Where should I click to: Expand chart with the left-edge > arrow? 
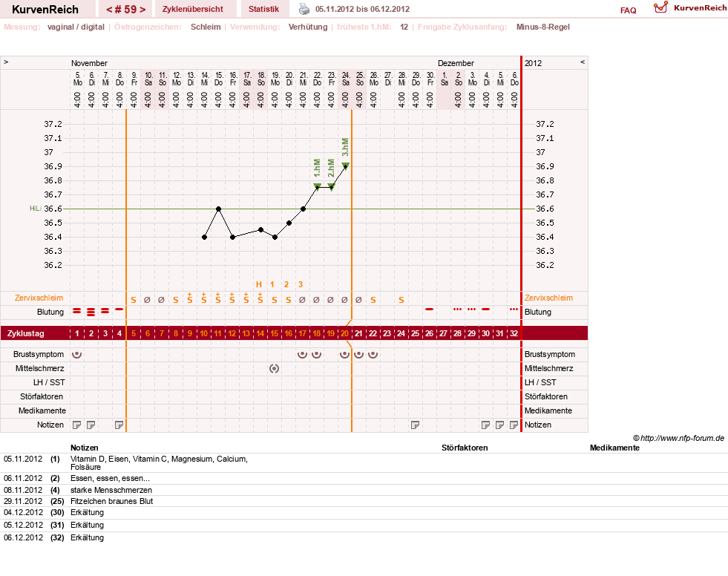6,62
